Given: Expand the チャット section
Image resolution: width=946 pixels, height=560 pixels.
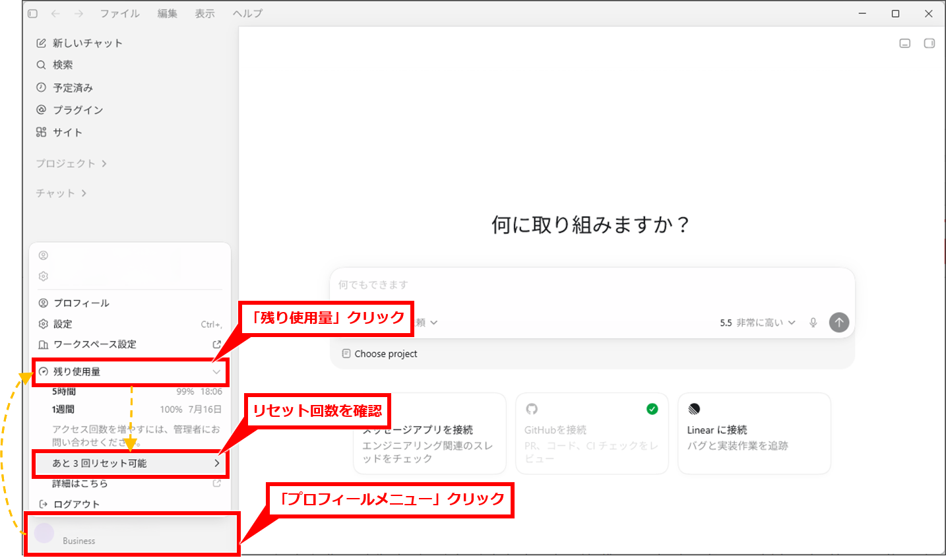Looking at the screenshot, I should coord(61,193).
